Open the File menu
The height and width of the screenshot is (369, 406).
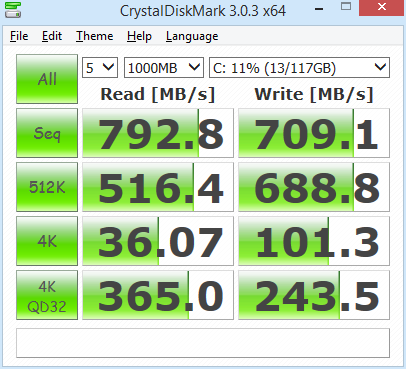point(19,36)
